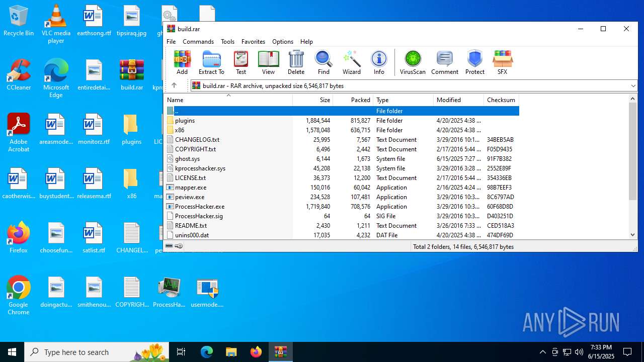The image size is (644, 362).
Task: Select ProcessHacker.sig in the file list
Action: [x=342, y=216]
